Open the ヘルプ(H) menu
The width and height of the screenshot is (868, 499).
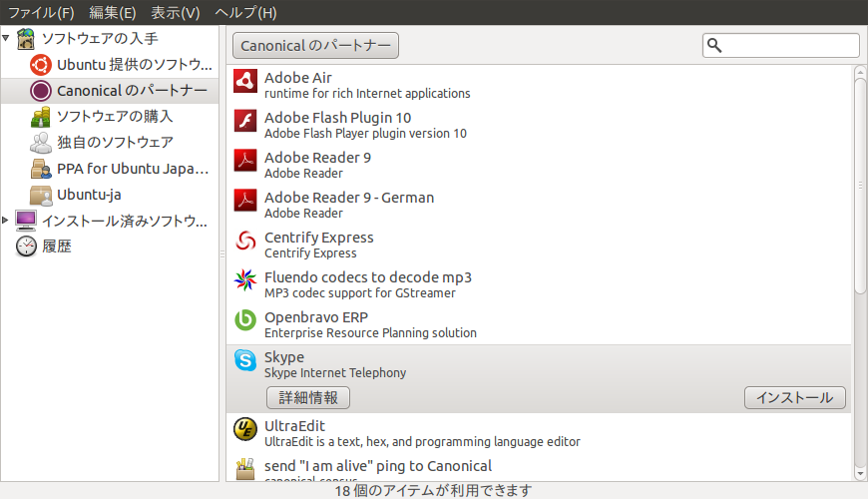pos(245,13)
